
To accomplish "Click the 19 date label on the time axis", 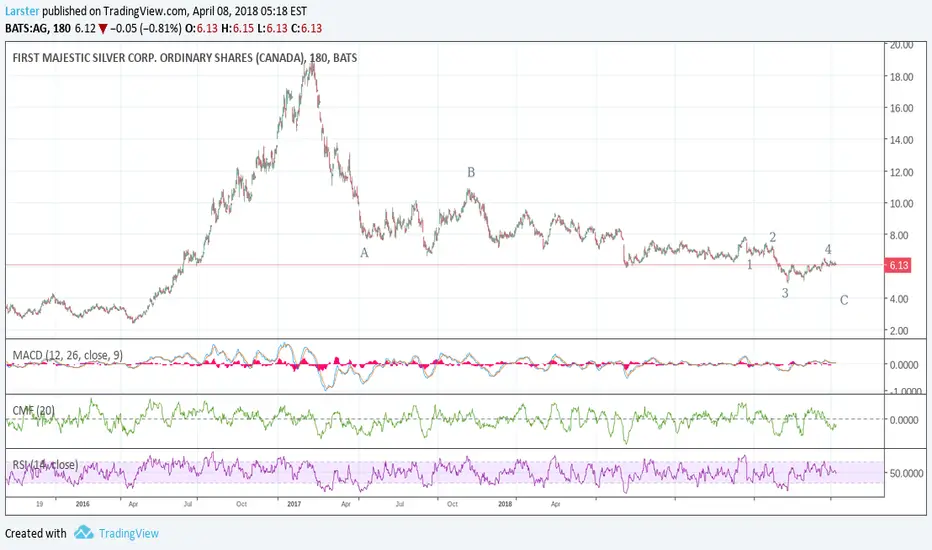I will pyautogui.click(x=39, y=504).
